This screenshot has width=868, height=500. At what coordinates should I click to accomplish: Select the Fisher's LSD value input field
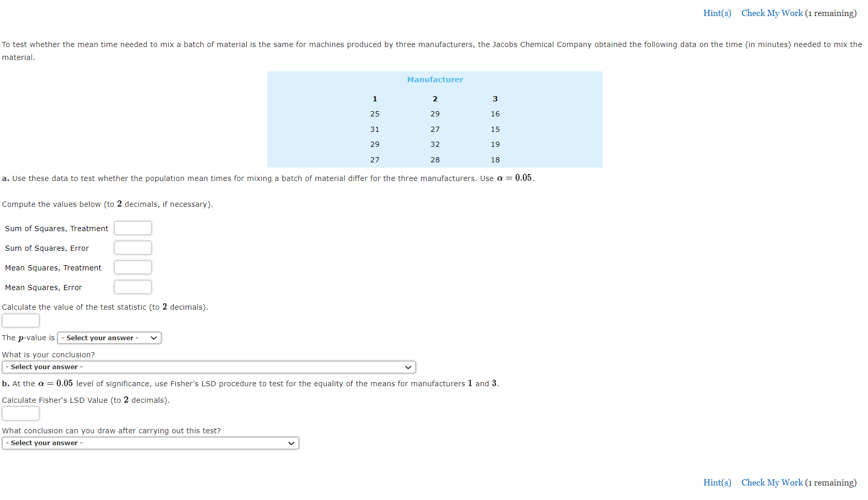click(21, 413)
